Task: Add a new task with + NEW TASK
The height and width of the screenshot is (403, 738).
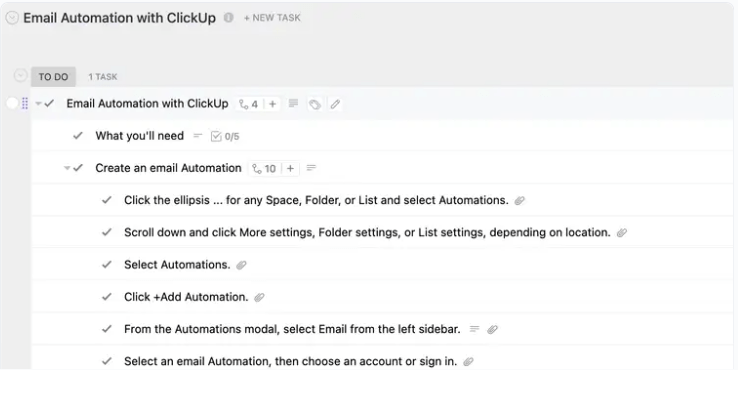Action: pyautogui.click(x=272, y=18)
